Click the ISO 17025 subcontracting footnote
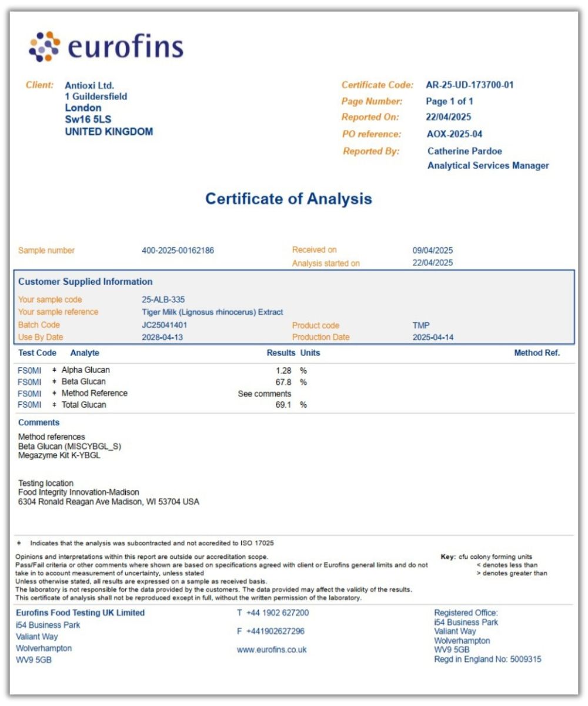The image size is (588, 706). (146, 544)
